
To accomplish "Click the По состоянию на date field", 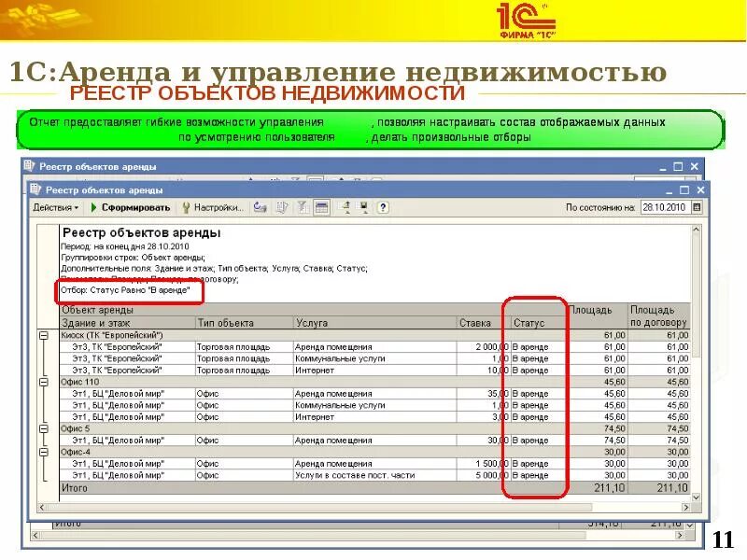I will [666, 207].
